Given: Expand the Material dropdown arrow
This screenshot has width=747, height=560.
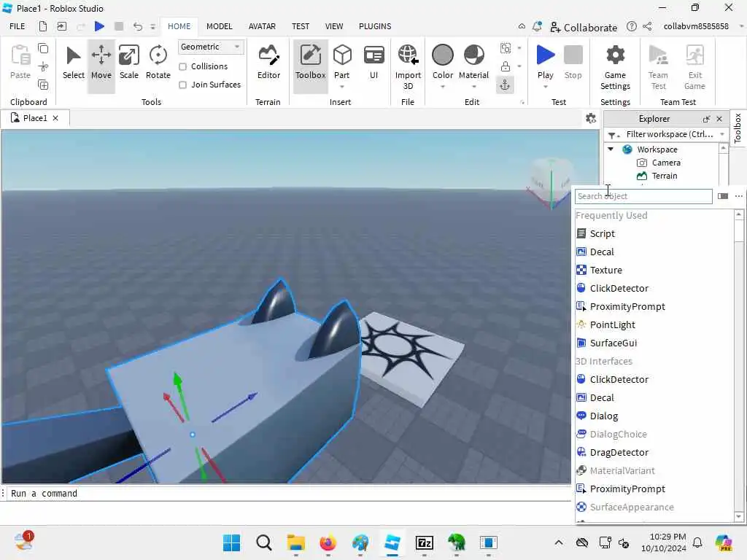Looking at the screenshot, I should point(473,87).
